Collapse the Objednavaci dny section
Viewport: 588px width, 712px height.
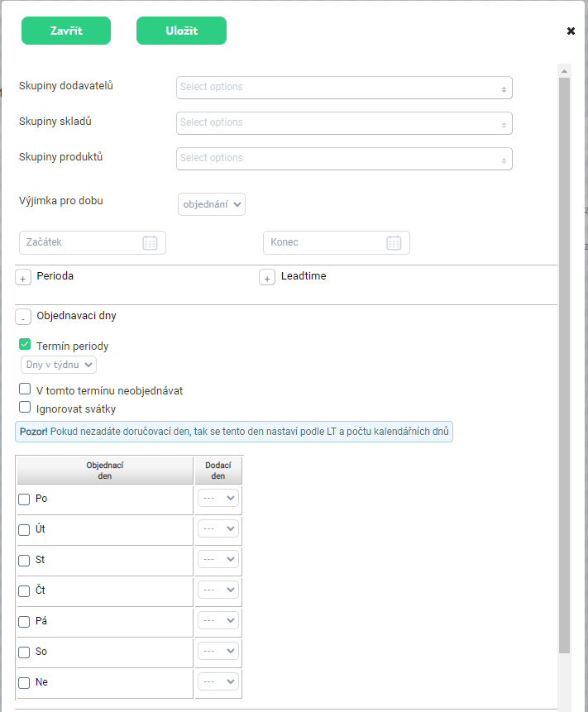click(23, 317)
